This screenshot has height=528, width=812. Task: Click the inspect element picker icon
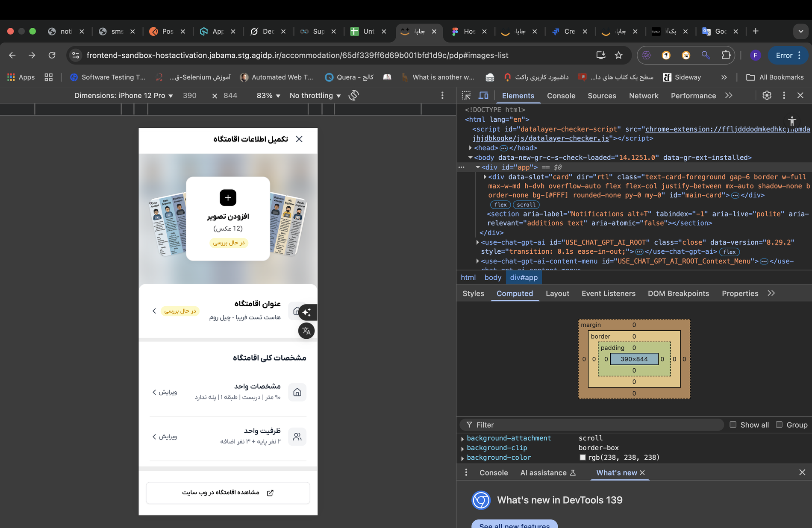(x=466, y=96)
